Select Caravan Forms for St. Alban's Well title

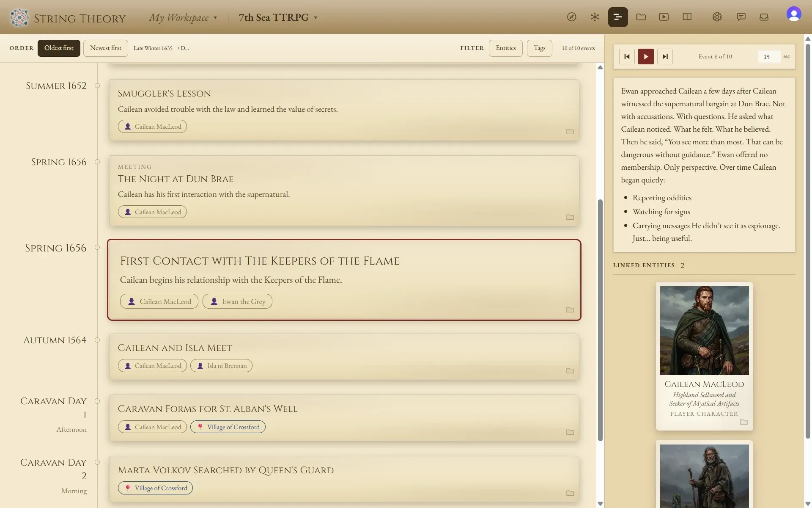(208, 409)
